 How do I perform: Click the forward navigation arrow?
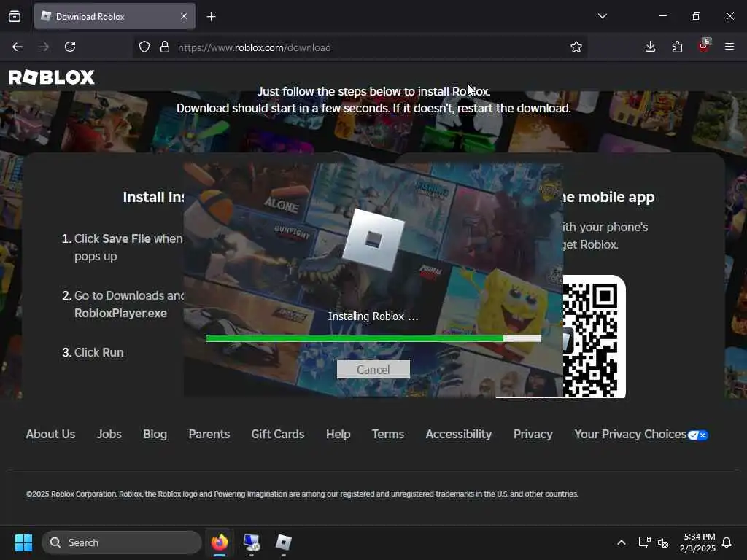point(44,47)
